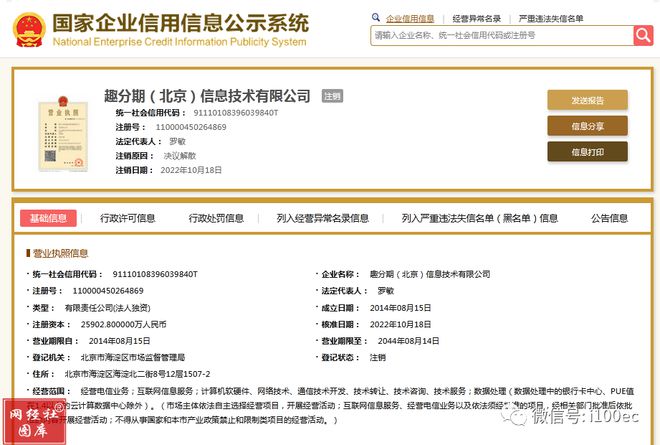Click the 住所 address 北京市海淀区海淀北二街8号12层1507-2

(x=137, y=374)
